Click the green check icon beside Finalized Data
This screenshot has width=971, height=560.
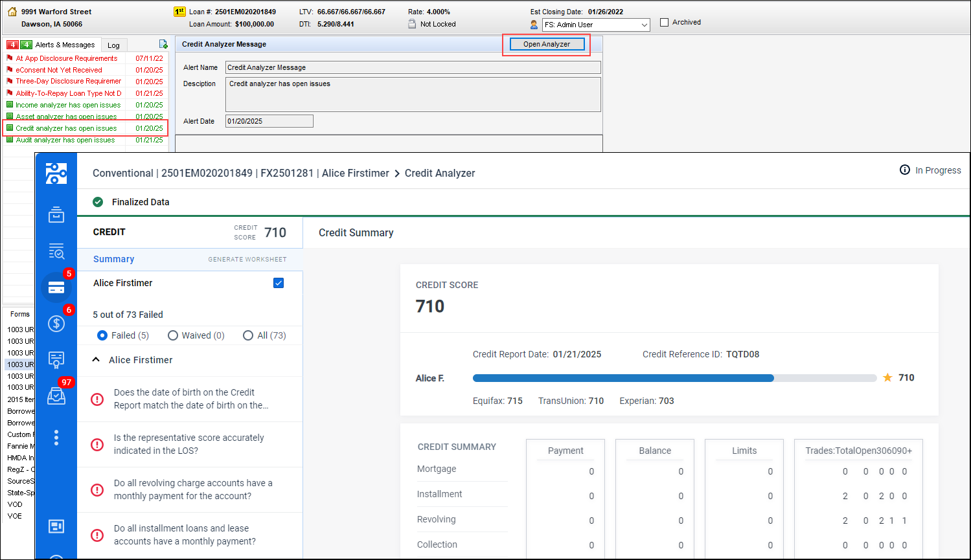[98, 202]
